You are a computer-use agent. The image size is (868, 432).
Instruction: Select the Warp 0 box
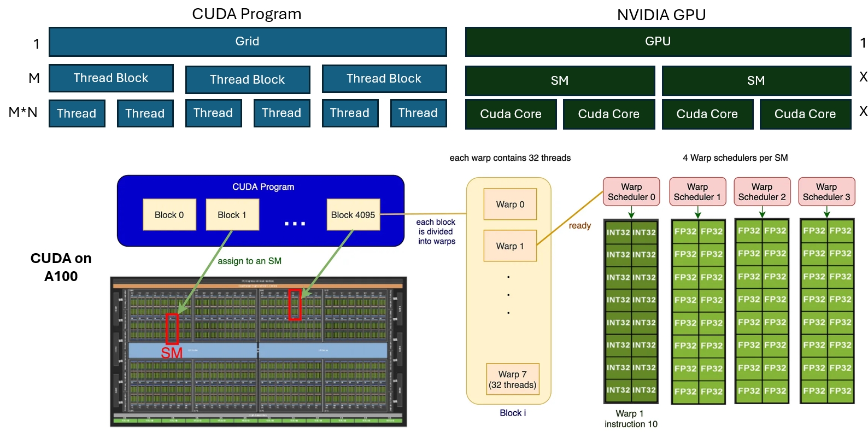pyautogui.click(x=509, y=205)
